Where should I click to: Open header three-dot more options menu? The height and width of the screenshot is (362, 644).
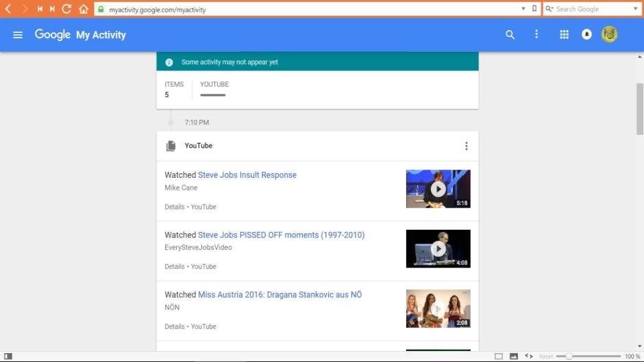pyautogui.click(x=536, y=35)
